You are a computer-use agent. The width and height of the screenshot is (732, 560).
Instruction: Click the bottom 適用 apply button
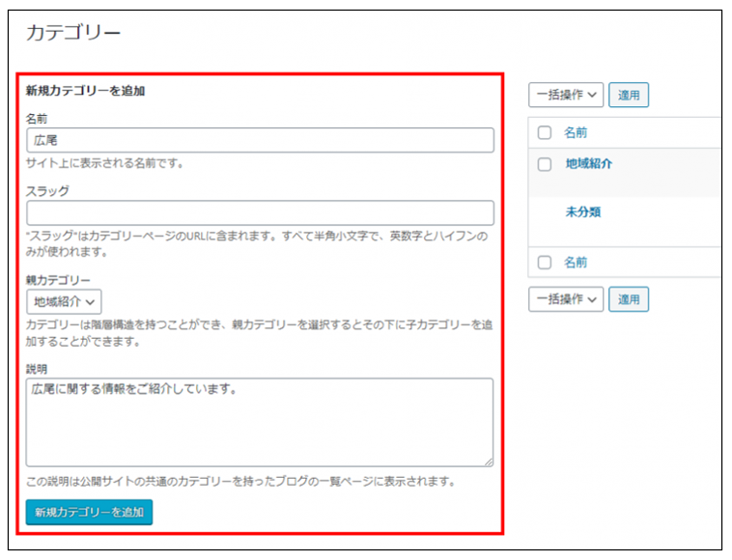click(x=629, y=299)
